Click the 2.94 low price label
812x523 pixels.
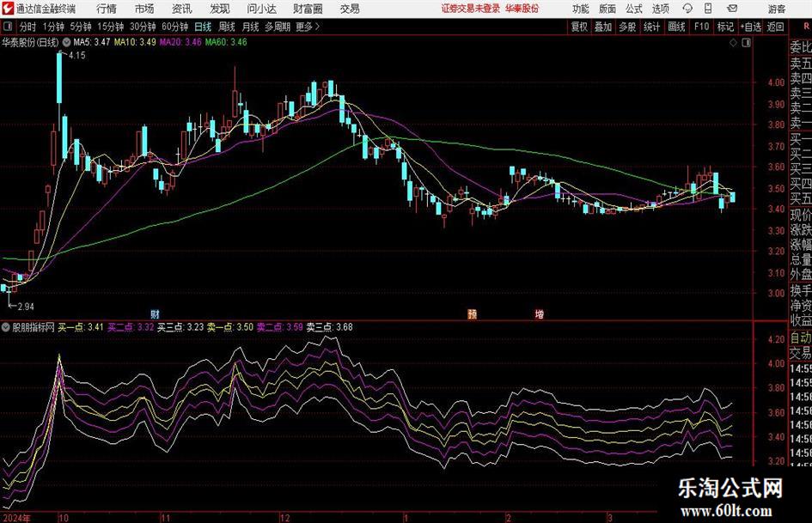point(26,307)
